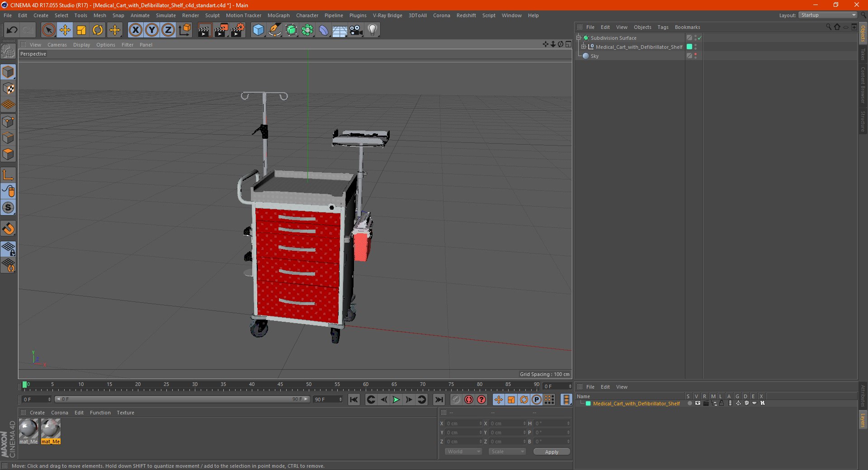Open Edit Render Settings icon
This screenshot has height=470, width=868.
[x=238, y=30]
